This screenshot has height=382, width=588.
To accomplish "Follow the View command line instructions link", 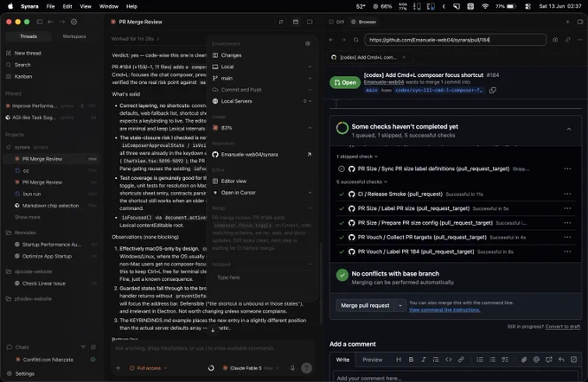I will tap(444, 309).
